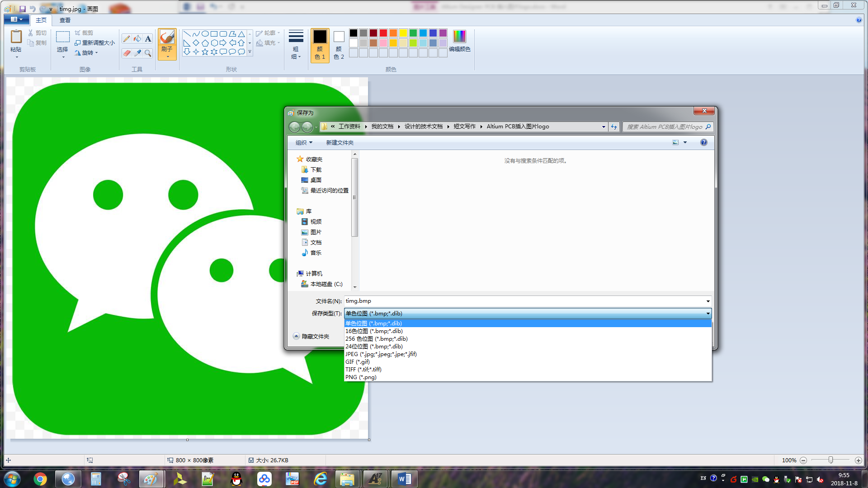The image size is (868, 488).
Task: Open QQ penguin from the taskbar
Action: [x=236, y=479]
